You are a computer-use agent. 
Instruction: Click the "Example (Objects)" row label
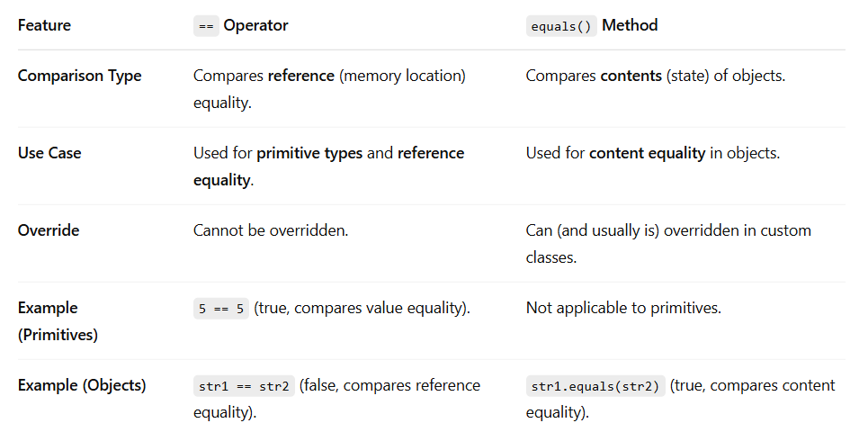[82, 385]
